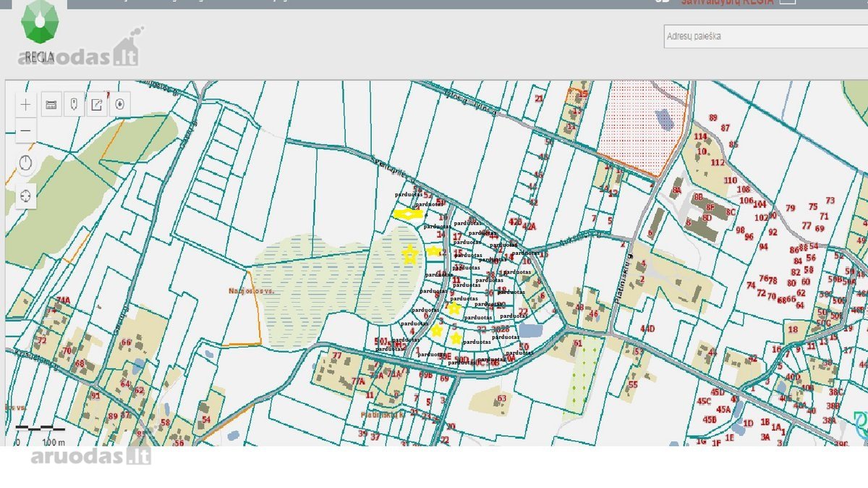Reset map rotation with compass button

pos(26,164)
